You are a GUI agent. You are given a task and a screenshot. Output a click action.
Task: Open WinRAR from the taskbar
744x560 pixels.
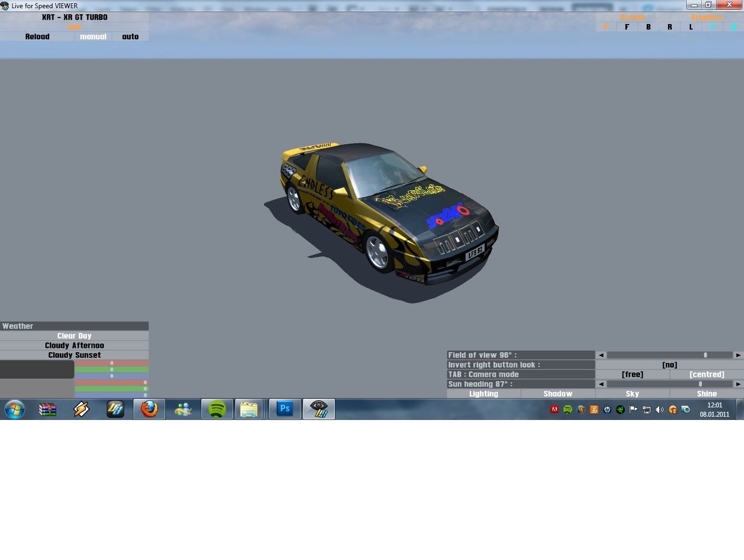(x=48, y=409)
